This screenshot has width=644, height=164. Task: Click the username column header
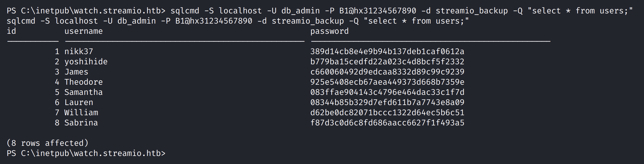point(83,31)
